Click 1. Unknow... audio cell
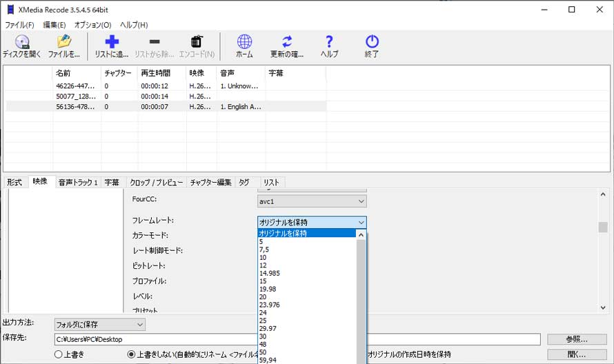Image resolution: width=614 pixels, height=364 pixels. tap(239, 86)
